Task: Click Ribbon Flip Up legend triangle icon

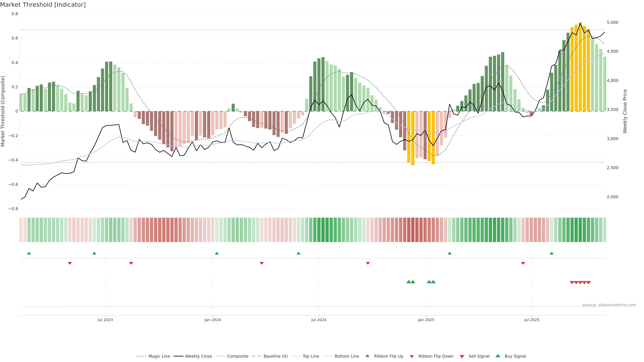Action: click(367, 356)
